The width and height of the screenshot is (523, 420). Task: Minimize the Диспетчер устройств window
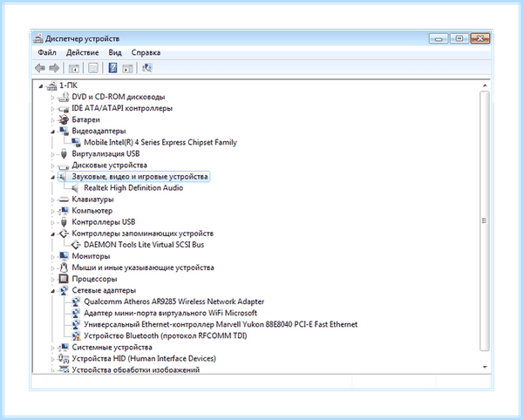[x=438, y=39]
